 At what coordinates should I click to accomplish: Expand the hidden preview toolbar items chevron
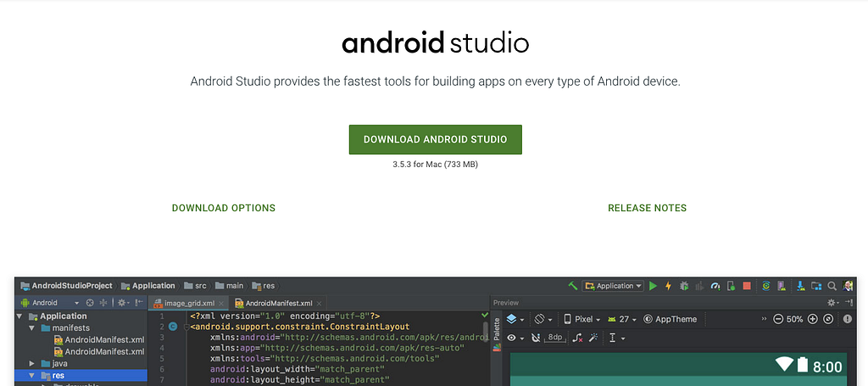765,319
